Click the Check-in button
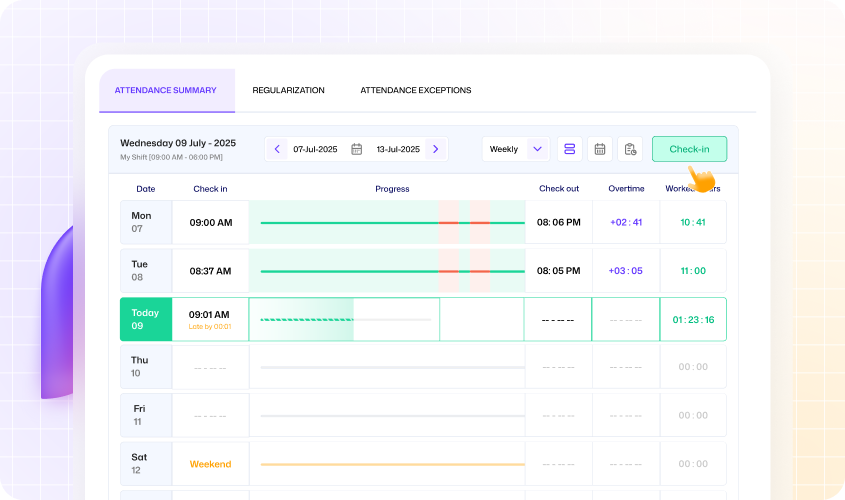The width and height of the screenshot is (845, 500). pos(689,149)
